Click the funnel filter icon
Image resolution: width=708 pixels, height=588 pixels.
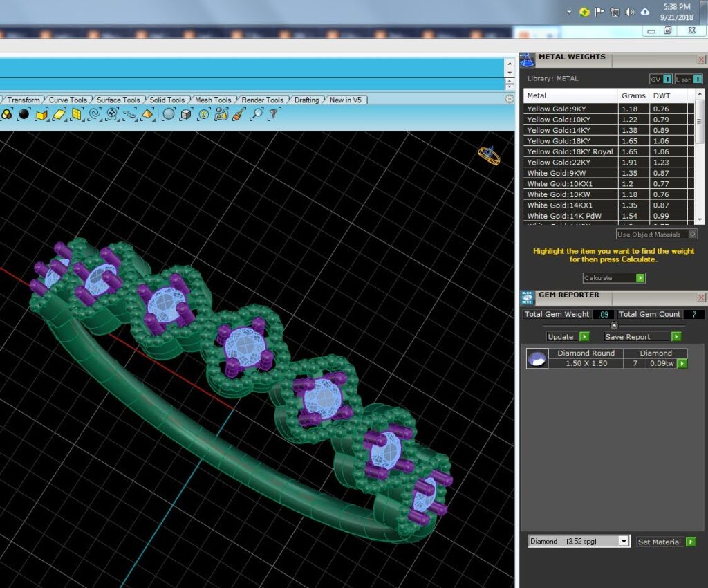pyautogui.click(x=274, y=114)
